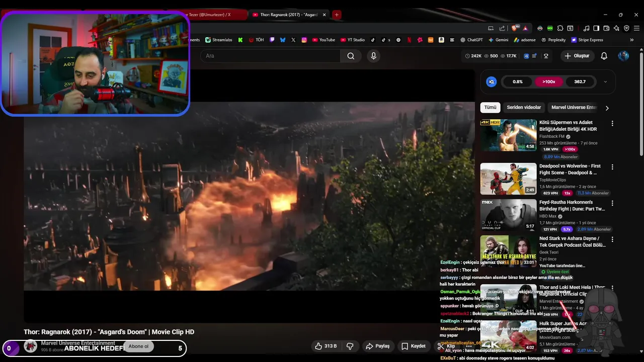The image size is (644, 362).
Task: Open the Gemini bookmark
Action: tap(498, 40)
